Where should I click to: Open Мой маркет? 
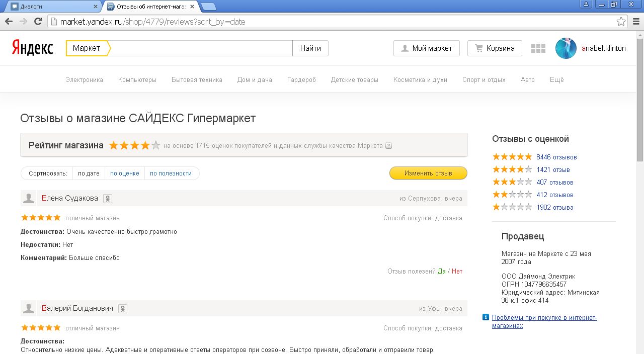426,48
